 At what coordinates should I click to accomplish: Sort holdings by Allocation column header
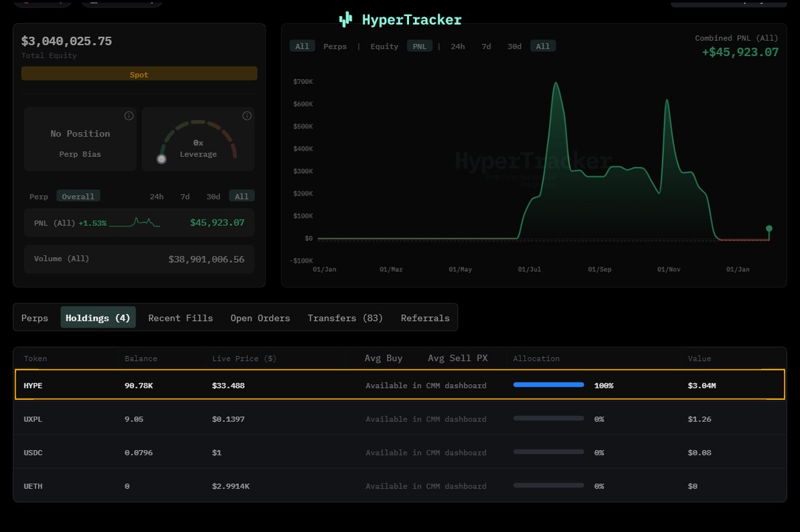click(536, 359)
